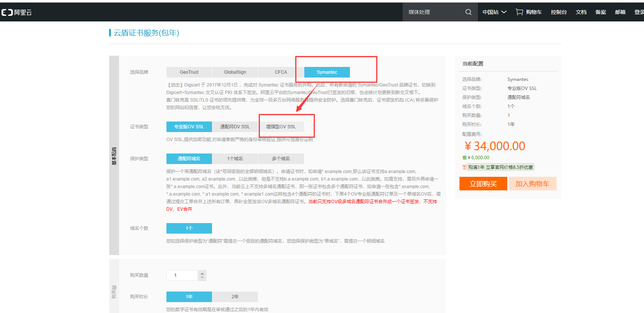Click the search magnifier icon
This screenshot has width=644, height=313.
pyautogui.click(x=468, y=12)
